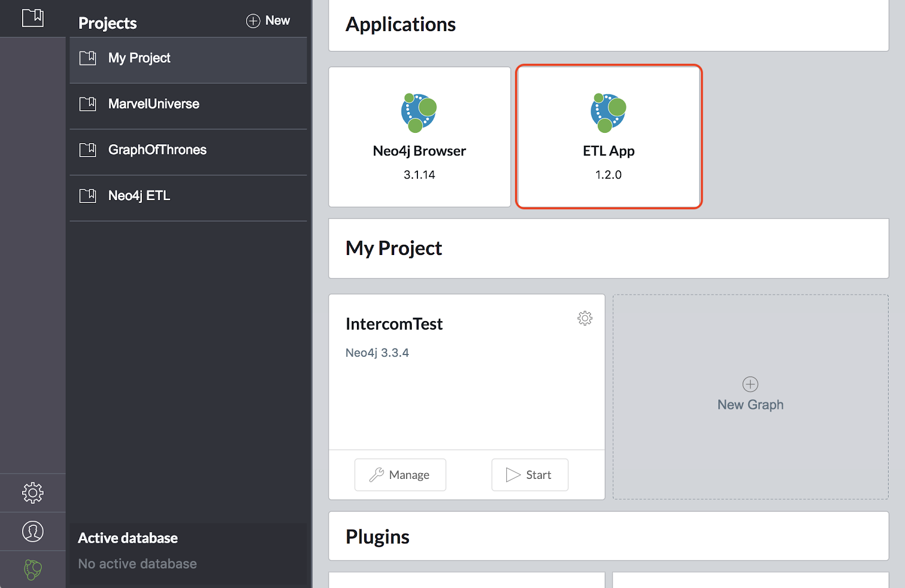The image size is (905, 588).
Task: Click the No active database status
Action: tap(137, 564)
